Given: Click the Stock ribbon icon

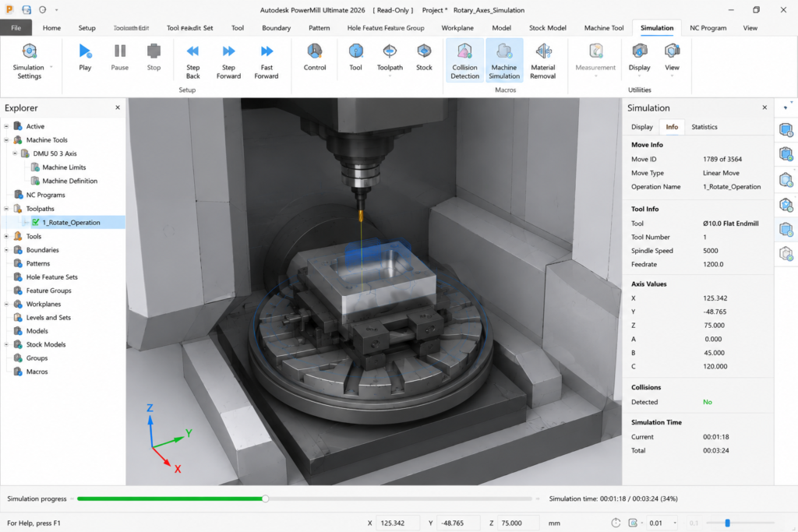Looking at the screenshot, I should pos(424,58).
